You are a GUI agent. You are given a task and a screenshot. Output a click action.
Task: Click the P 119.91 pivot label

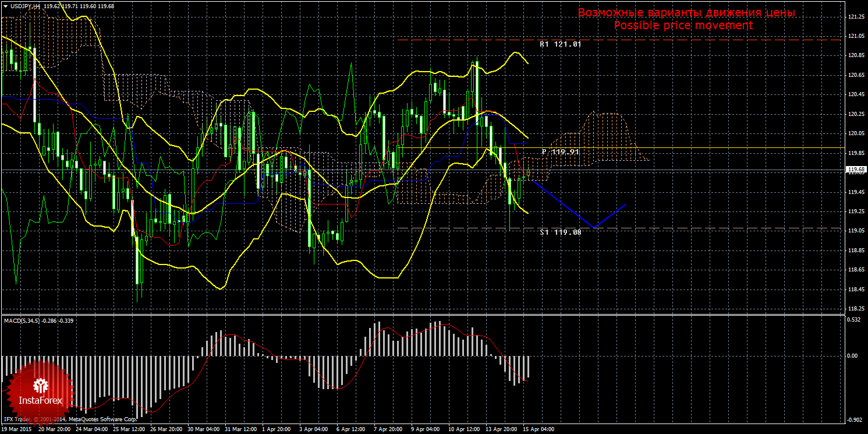click(x=560, y=151)
